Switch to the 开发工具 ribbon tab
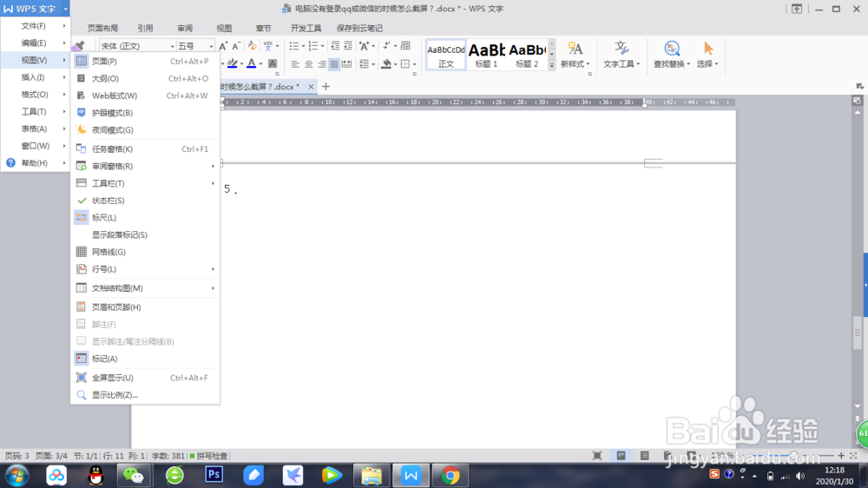868x488 pixels. pos(306,29)
